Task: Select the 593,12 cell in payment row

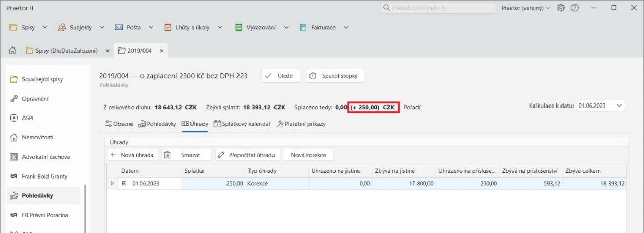Action: [x=531, y=183]
